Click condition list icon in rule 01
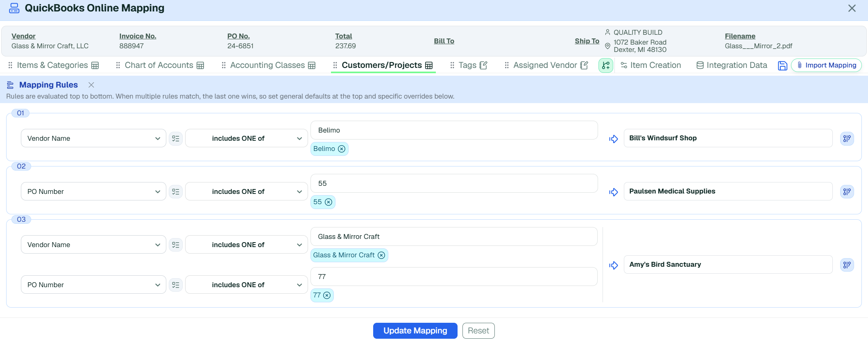The width and height of the screenshot is (868, 342). pyautogui.click(x=176, y=138)
